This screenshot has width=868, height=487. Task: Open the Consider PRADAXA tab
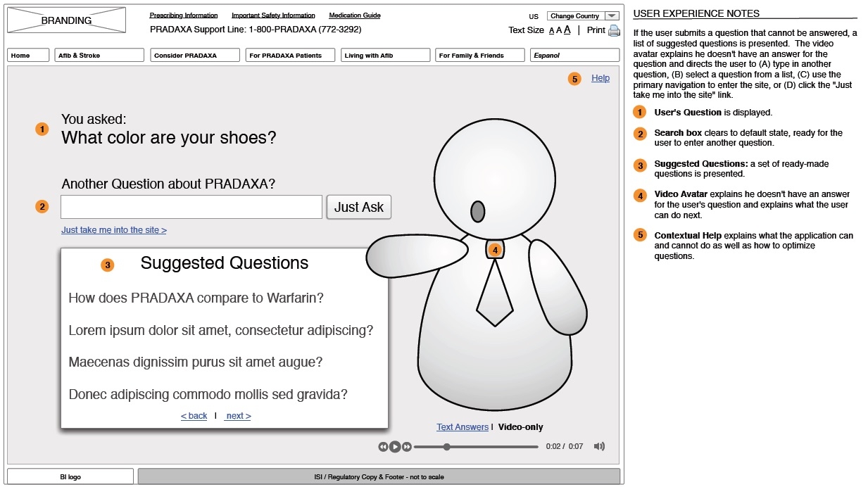point(195,55)
